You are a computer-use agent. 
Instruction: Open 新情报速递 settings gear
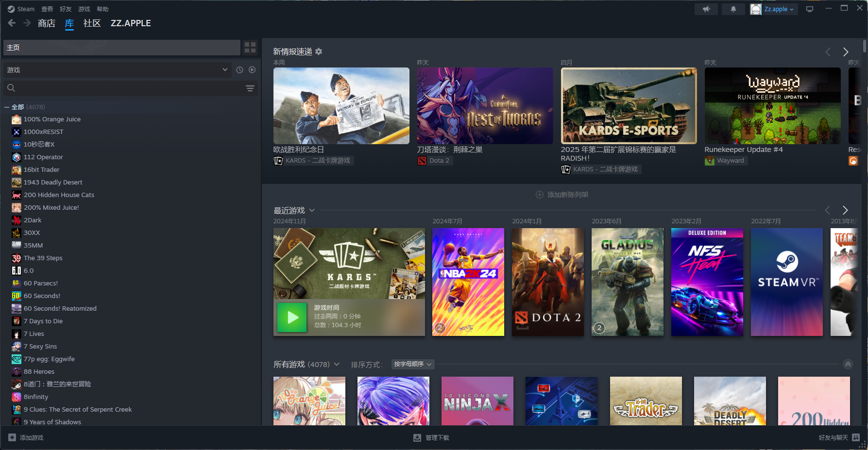(x=319, y=51)
